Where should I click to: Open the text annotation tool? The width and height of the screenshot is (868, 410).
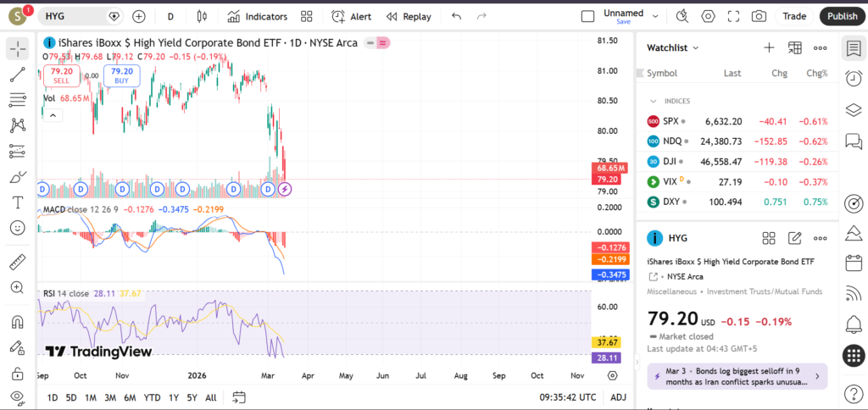pos(17,202)
